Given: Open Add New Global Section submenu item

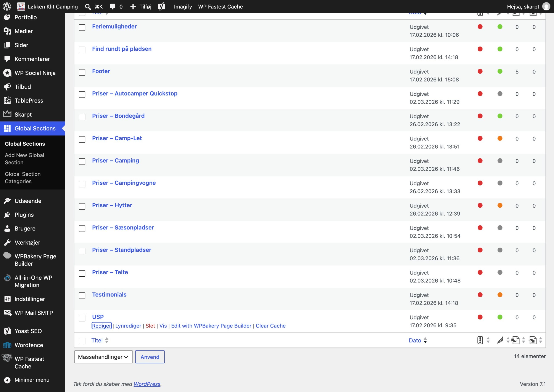Looking at the screenshot, I should 25,159.
